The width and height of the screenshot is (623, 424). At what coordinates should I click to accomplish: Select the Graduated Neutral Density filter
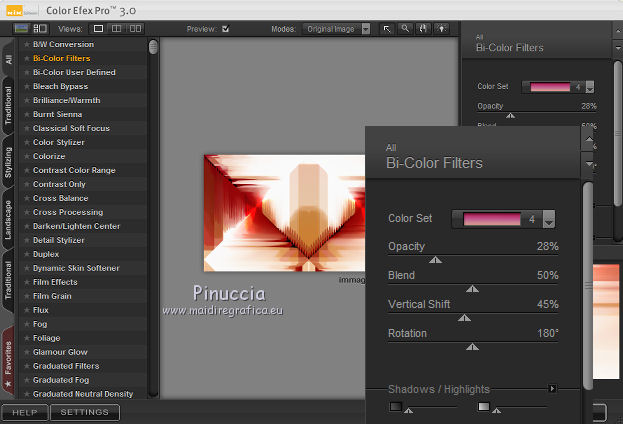(83, 394)
